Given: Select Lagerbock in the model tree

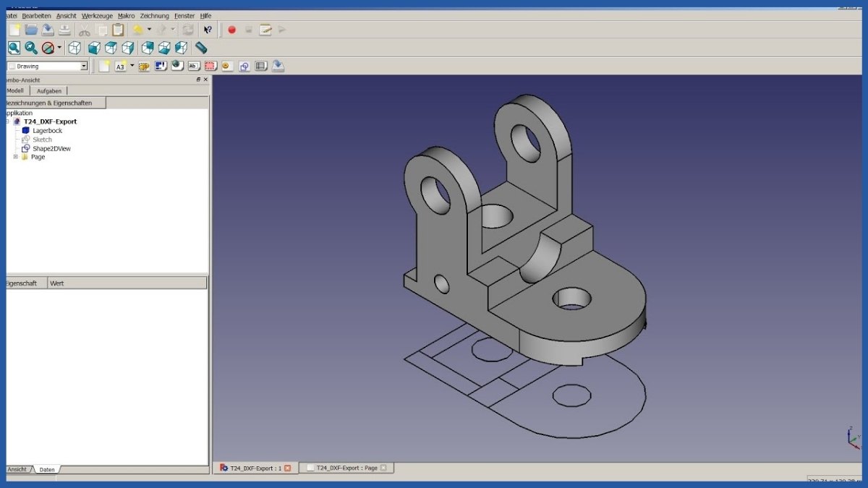Looking at the screenshot, I should tap(48, 130).
